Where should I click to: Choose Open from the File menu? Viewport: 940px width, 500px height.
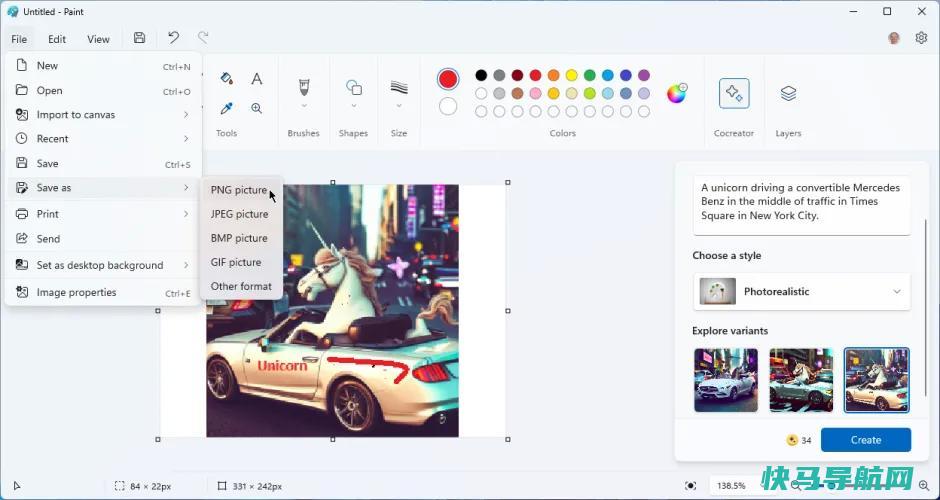click(x=103, y=91)
